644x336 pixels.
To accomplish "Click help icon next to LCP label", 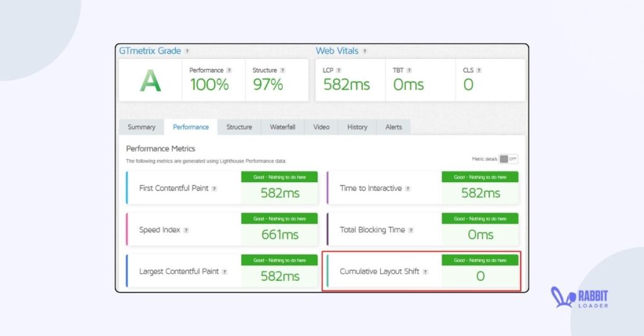I will (339, 70).
